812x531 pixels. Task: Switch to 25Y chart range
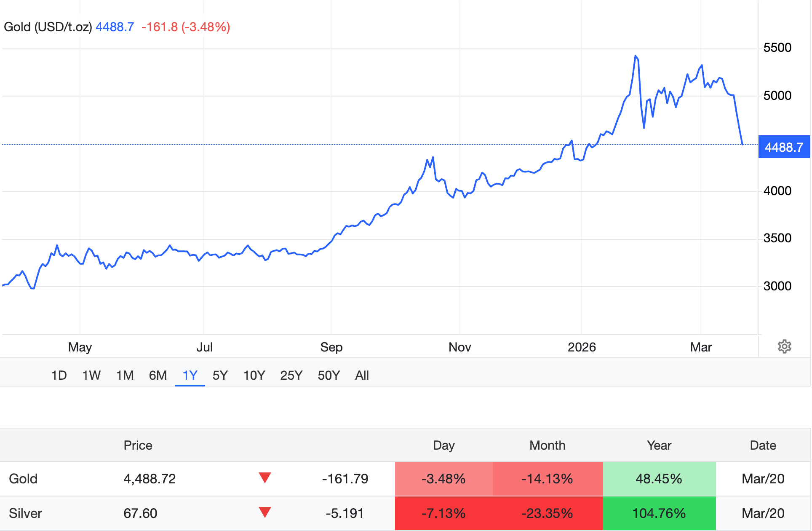coord(291,375)
